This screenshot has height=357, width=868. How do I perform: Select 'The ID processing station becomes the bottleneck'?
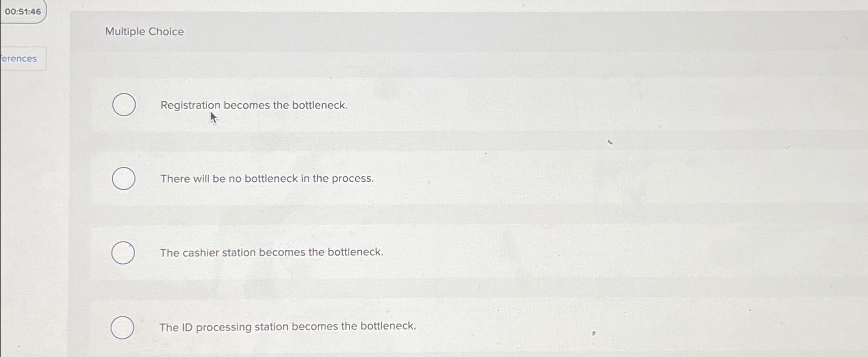(123, 326)
